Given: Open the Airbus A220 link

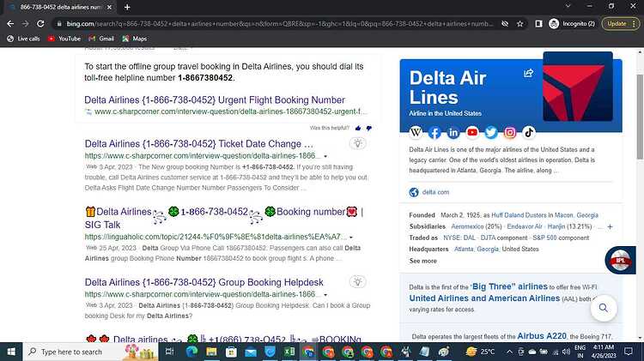Looking at the screenshot, I should [x=542, y=336].
